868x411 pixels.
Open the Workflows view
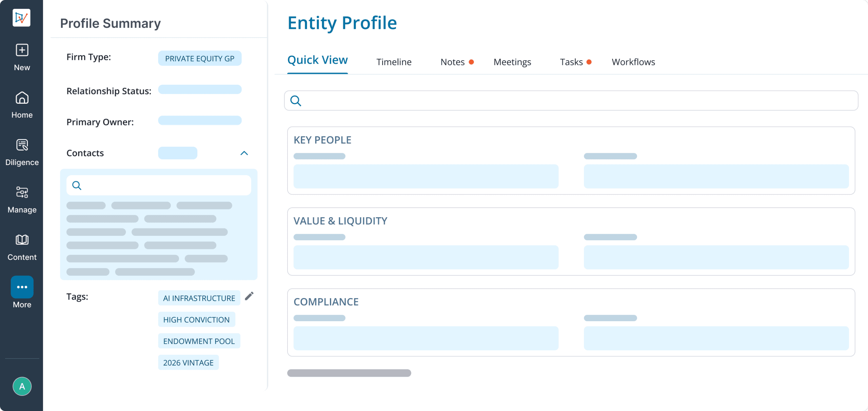(633, 62)
